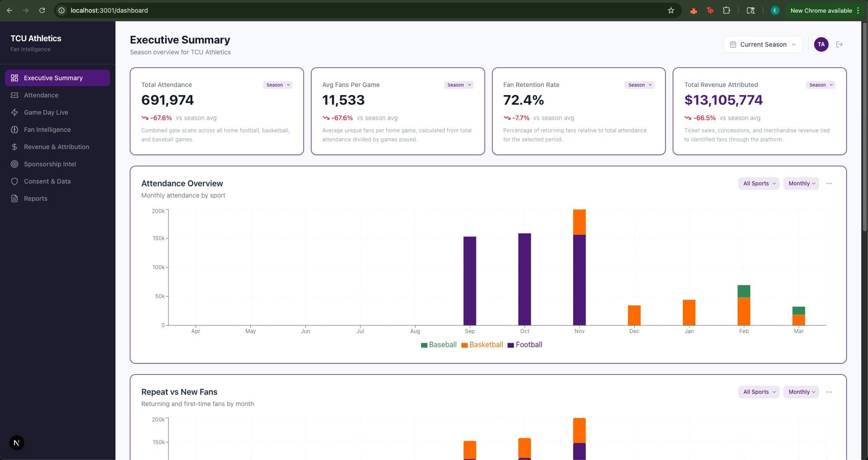Click the Jan basketball bar in Attendance Overview
868x460 pixels.
[689, 313]
